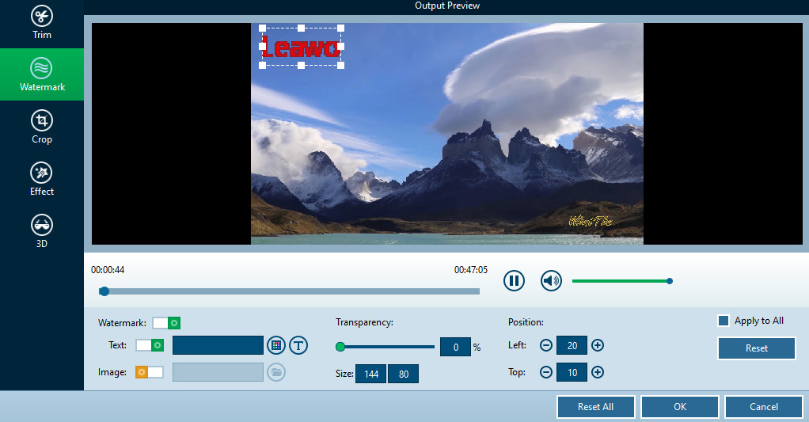This screenshot has height=422, width=809.
Task: Switch to the Crop tab
Action: click(x=42, y=127)
